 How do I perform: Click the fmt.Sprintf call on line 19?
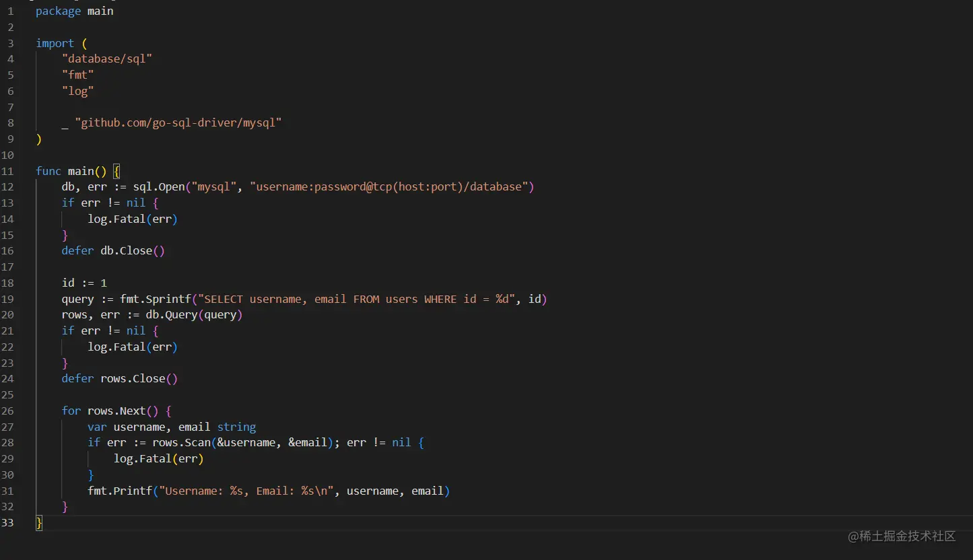333,299
